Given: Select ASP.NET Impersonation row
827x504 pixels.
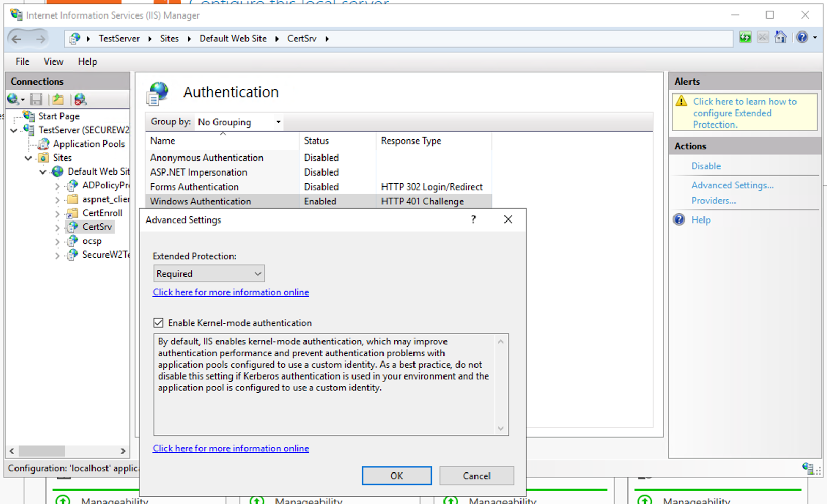Looking at the screenshot, I should [x=318, y=172].
